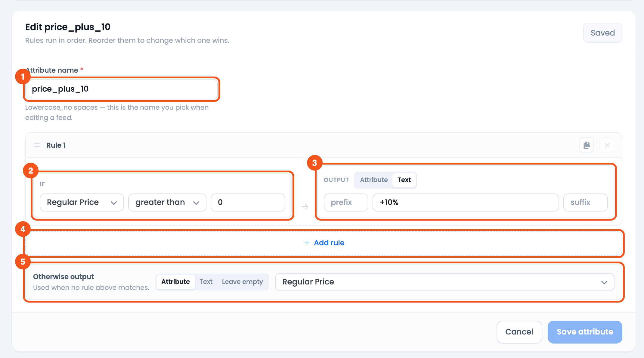Click the Add rule button
The width and height of the screenshot is (644, 358).
tap(324, 243)
